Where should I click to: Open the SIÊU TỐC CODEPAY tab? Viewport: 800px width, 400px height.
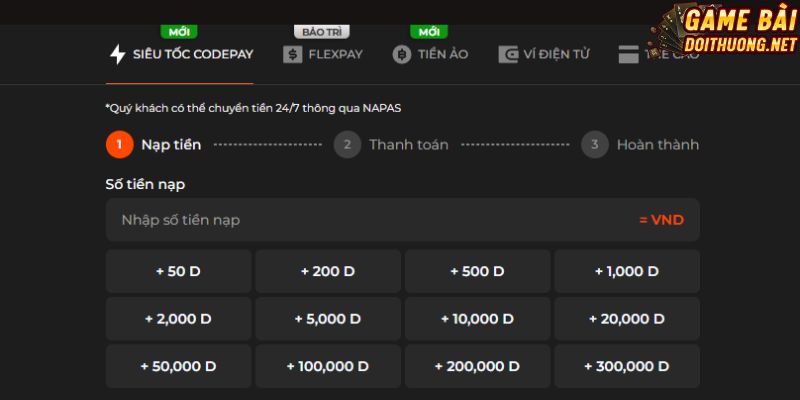point(179,54)
